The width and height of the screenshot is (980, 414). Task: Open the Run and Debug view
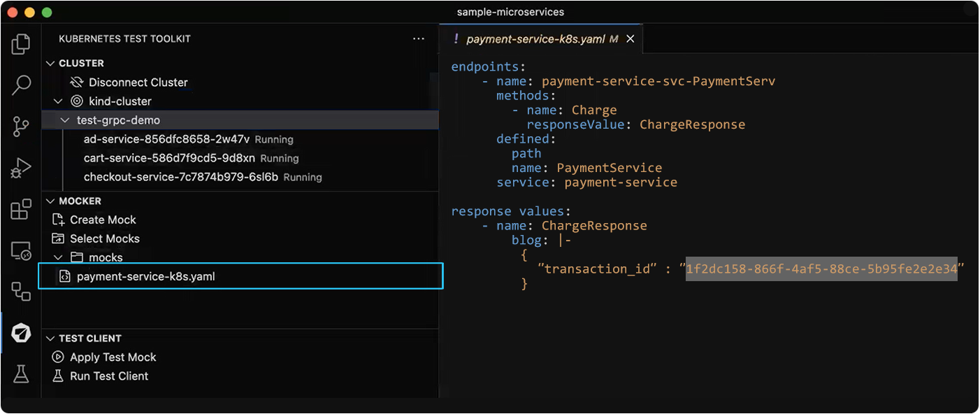point(21,168)
